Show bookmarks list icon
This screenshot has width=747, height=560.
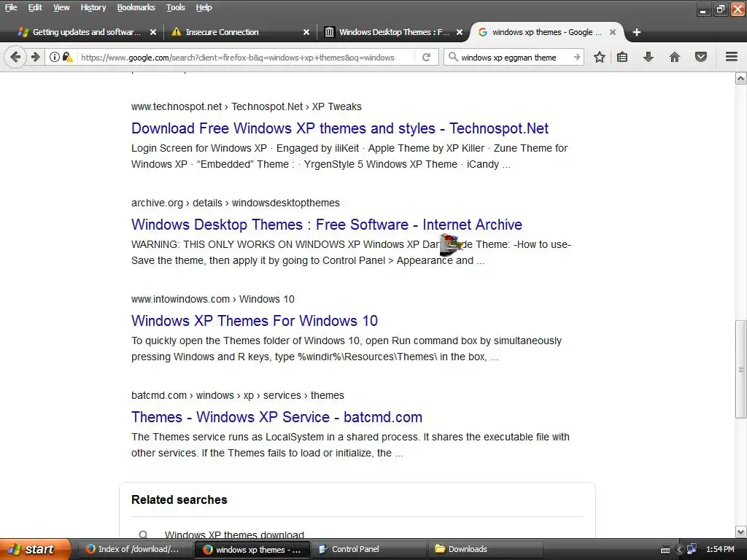tap(622, 57)
